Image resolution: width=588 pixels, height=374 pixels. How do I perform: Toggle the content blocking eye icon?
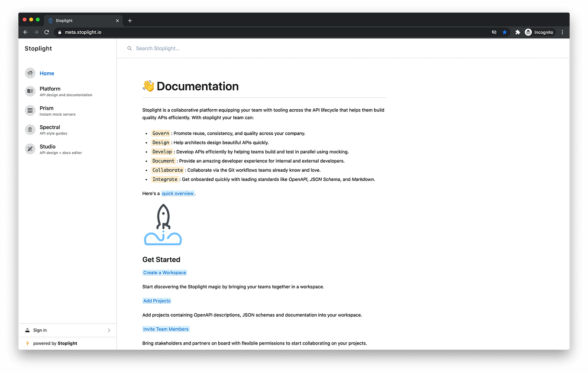pyautogui.click(x=494, y=32)
